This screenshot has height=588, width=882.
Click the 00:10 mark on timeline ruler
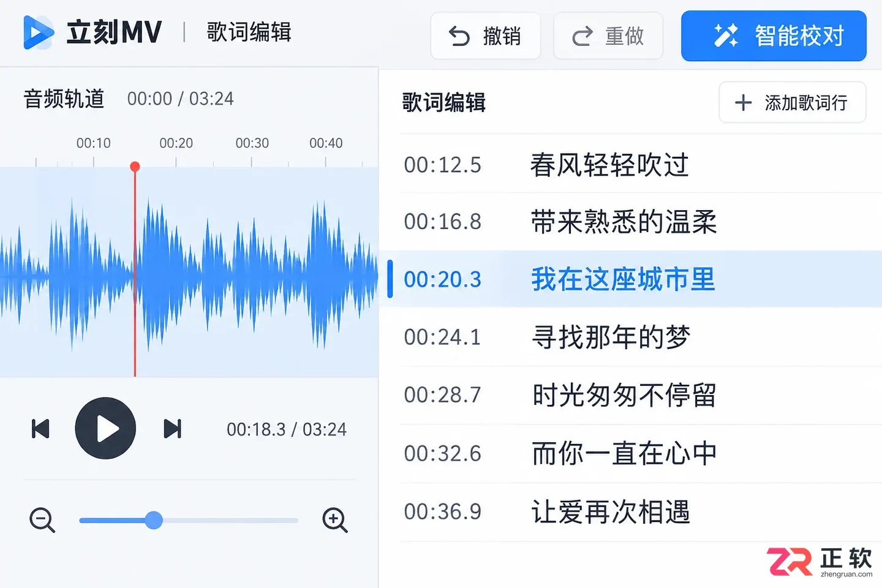click(94, 143)
